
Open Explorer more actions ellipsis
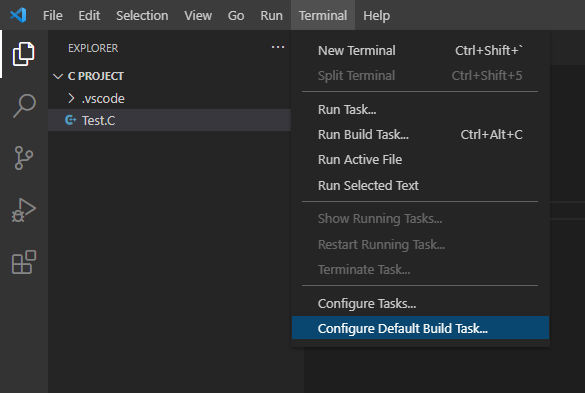[278, 47]
